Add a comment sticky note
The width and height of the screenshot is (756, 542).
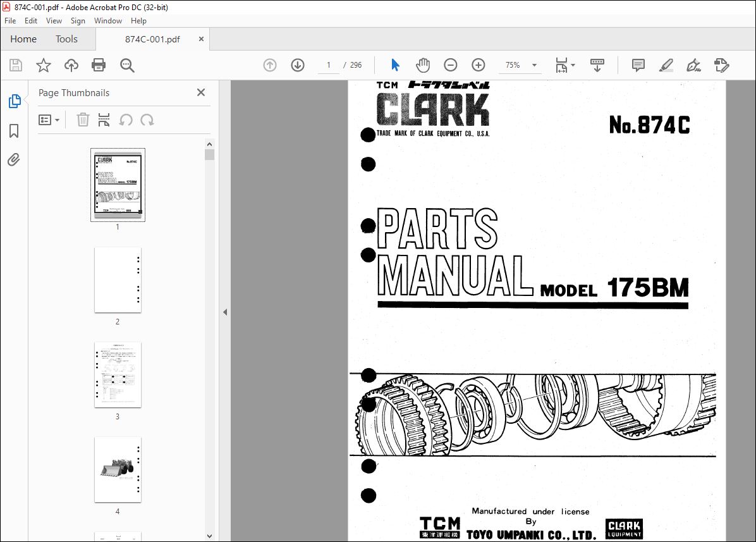(x=638, y=65)
